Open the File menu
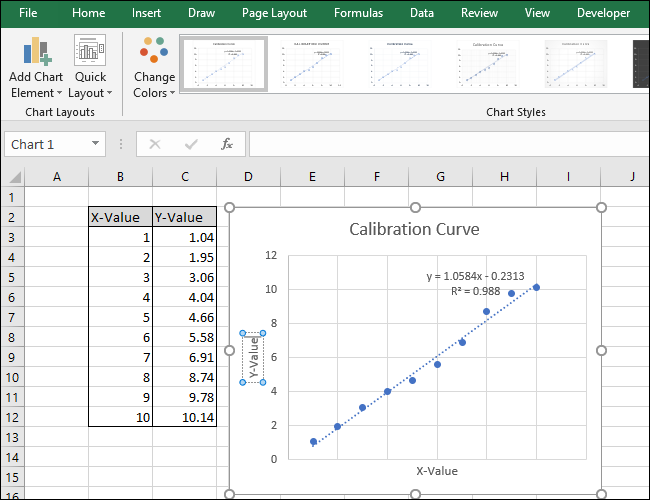Image resolution: width=650 pixels, height=500 pixels. [28, 13]
